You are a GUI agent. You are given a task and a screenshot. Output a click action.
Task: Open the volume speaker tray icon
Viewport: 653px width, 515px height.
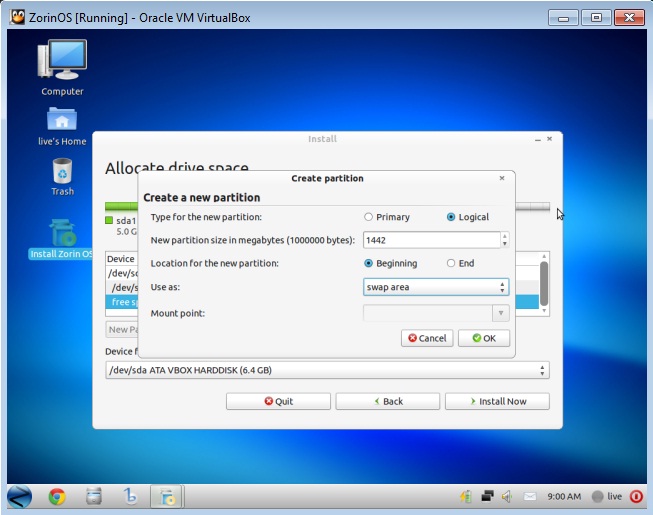[507, 496]
